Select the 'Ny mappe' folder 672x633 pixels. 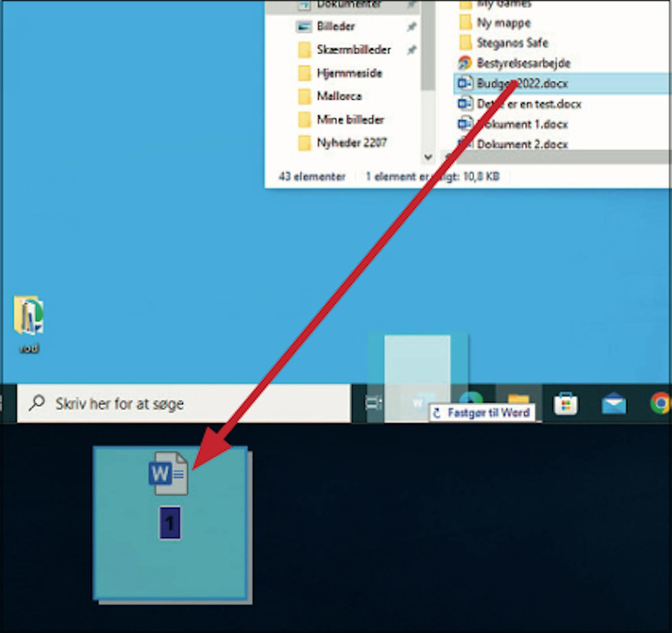pyautogui.click(x=495, y=22)
